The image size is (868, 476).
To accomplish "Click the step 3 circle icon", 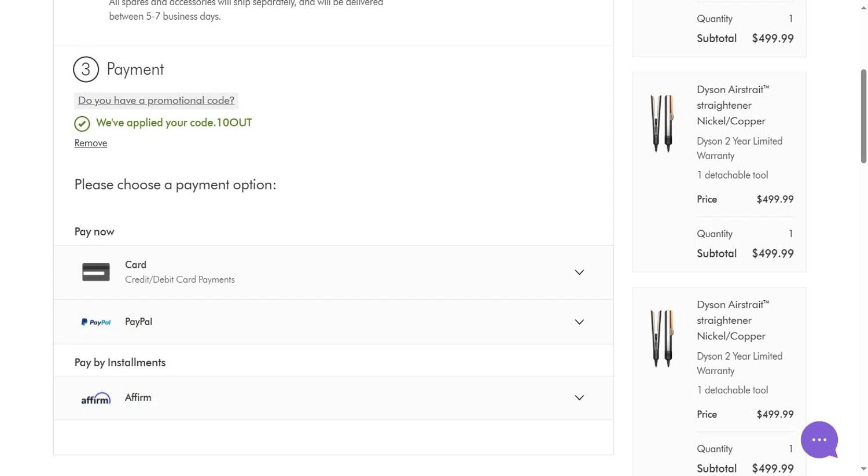I will (86, 69).
